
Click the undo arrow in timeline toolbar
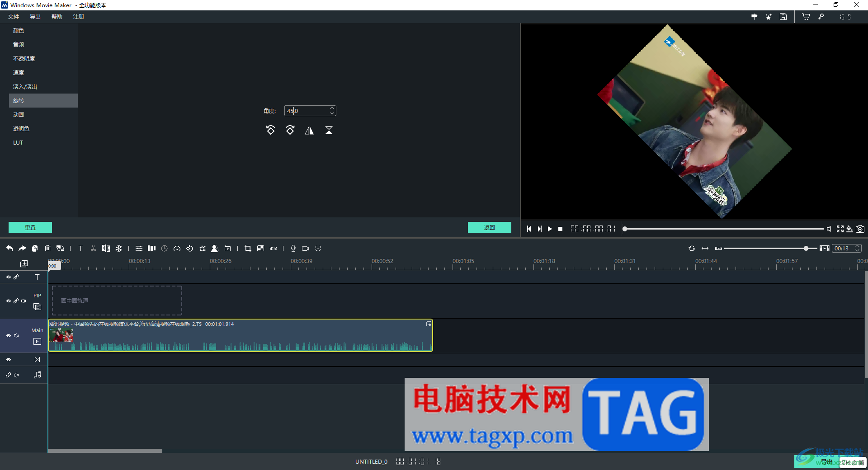point(9,248)
